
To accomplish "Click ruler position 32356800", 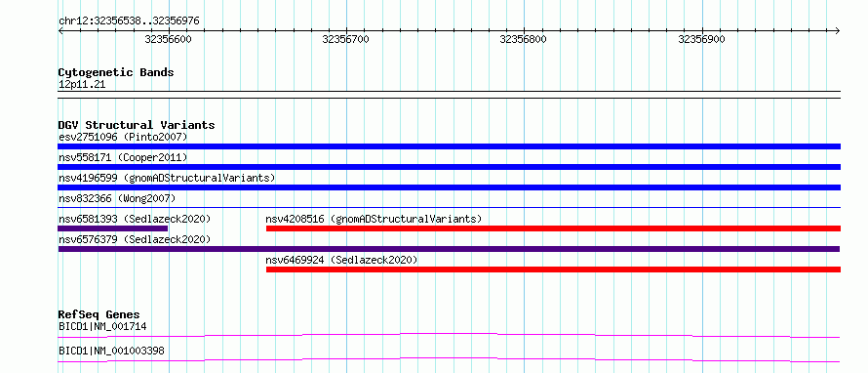I will tap(523, 39).
